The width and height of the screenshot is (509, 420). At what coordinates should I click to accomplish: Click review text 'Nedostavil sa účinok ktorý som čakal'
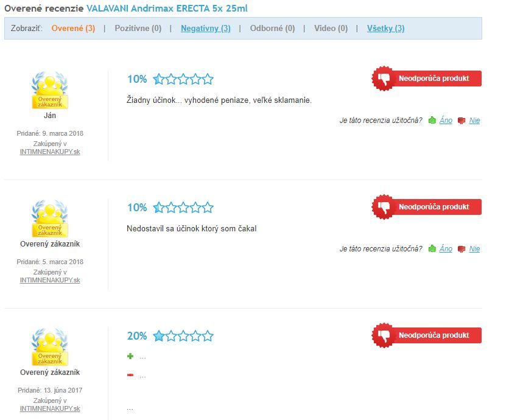coord(192,229)
